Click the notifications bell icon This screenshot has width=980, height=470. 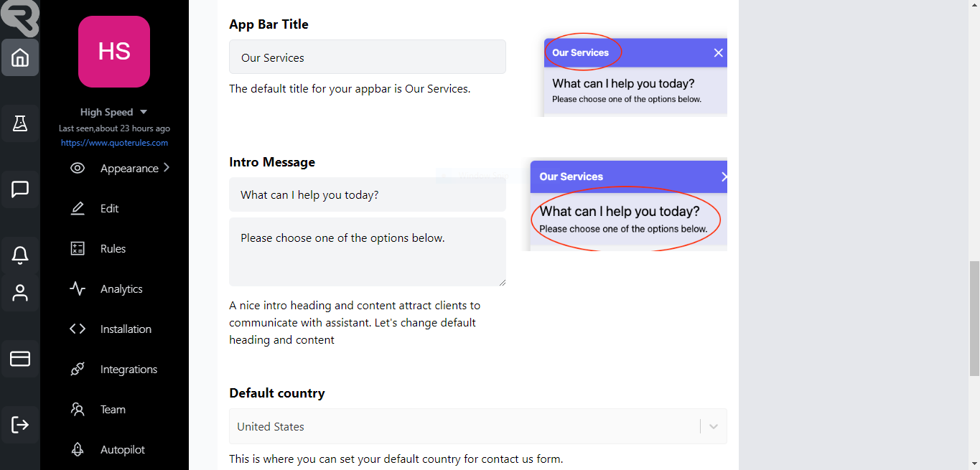(20, 255)
